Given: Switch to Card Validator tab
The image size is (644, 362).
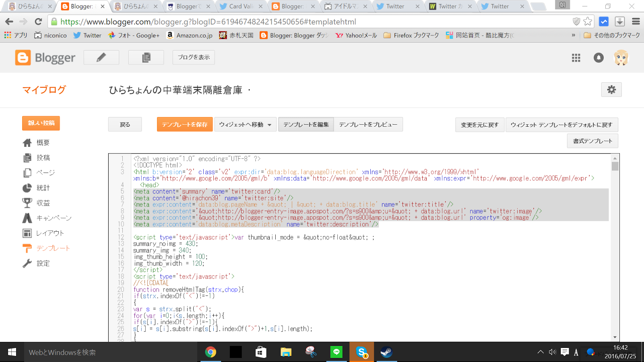Looking at the screenshot, I should (x=241, y=6).
